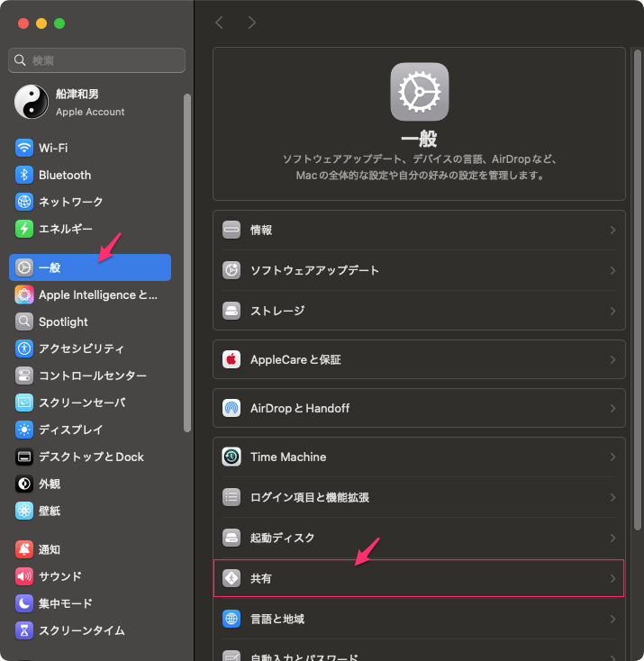
Task: Click the sidebar vertical scrollbar
Action: pyautogui.click(x=187, y=261)
